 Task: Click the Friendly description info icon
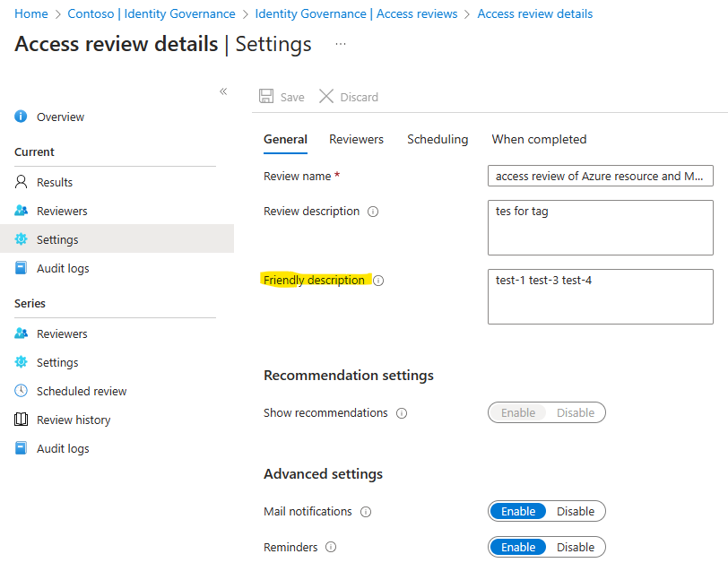click(378, 280)
